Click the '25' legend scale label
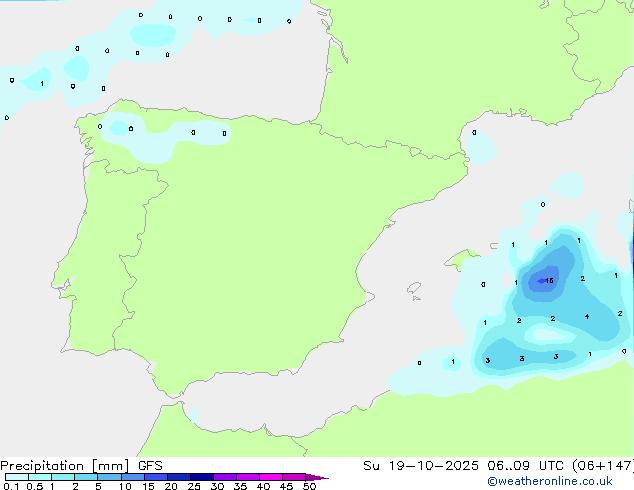Image resolution: width=634 pixels, height=490 pixels. 194,486
